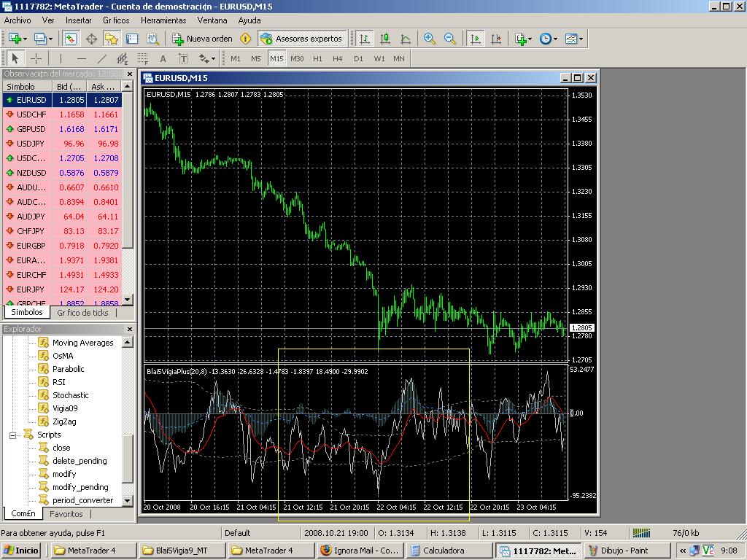Select the trendline drawing tool
This screenshot has width=747, height=560.
pos(102,58)
